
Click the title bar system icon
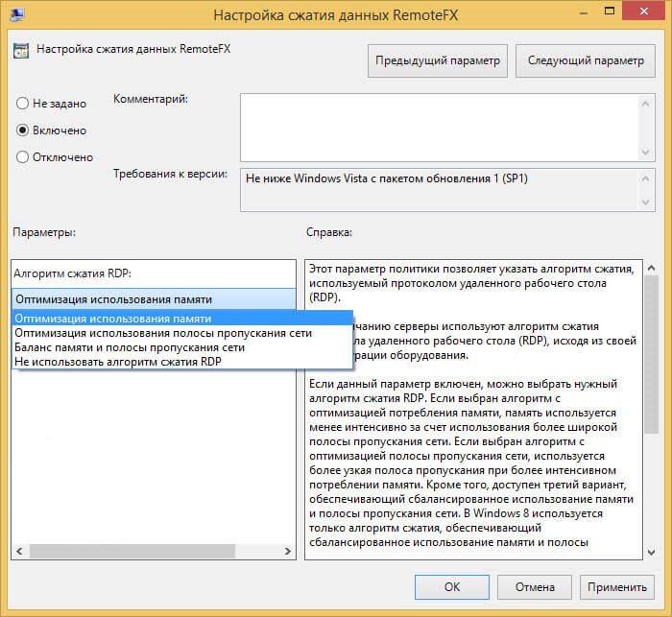[x=17, y=13]
